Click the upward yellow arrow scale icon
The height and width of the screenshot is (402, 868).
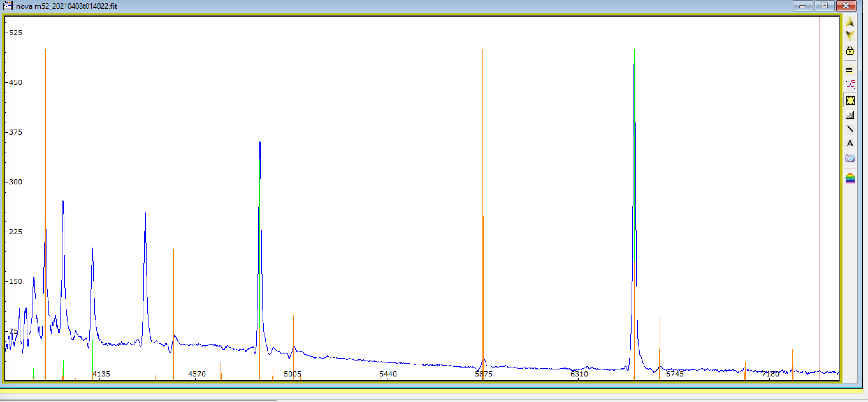850,22
